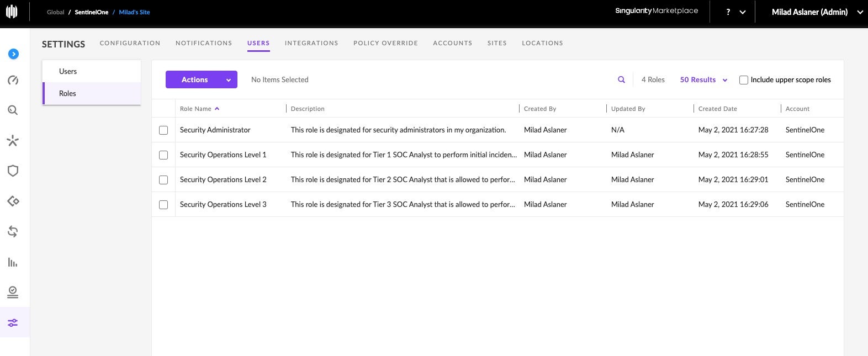
Task: Open the search magnifier icon in the sidebar
Action: 13,110
